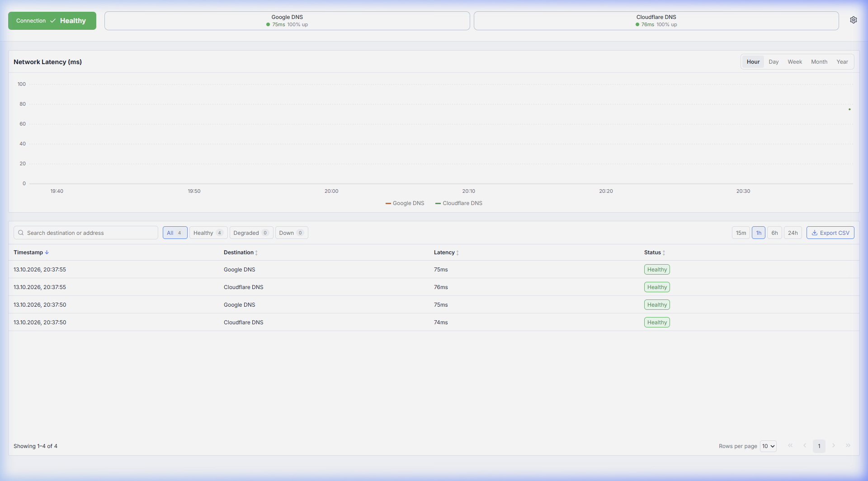Filter table by Healthy status
This screenshot has height=481, width=868.
(208, 233)
